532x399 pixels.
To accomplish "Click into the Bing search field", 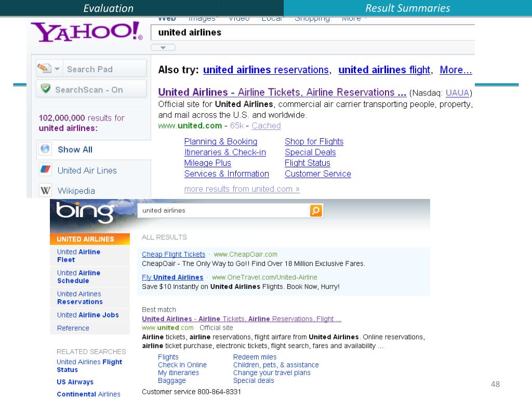I will pos(223,210).
